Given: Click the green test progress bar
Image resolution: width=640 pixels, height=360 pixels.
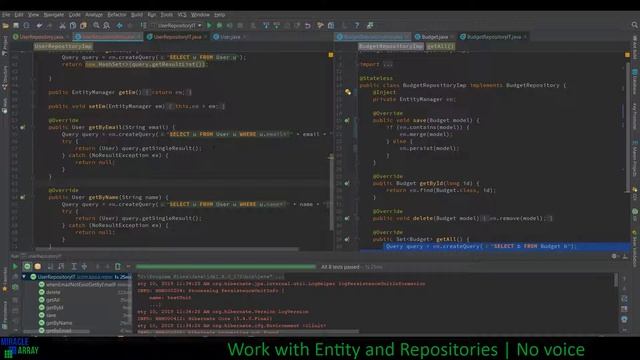Looking at the screenshot, I should 226,267.
